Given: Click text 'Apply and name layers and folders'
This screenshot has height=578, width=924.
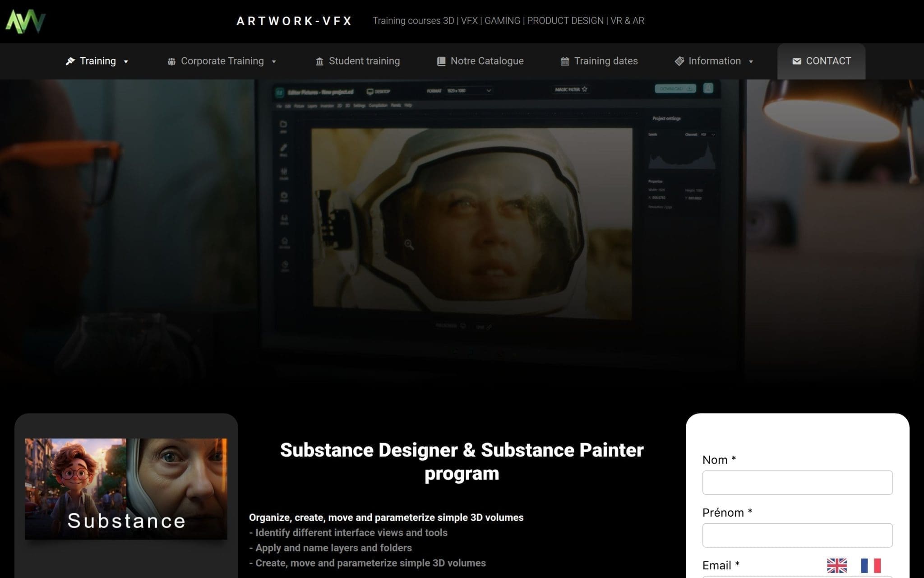Looking at the screenshot, I should 333,548.
